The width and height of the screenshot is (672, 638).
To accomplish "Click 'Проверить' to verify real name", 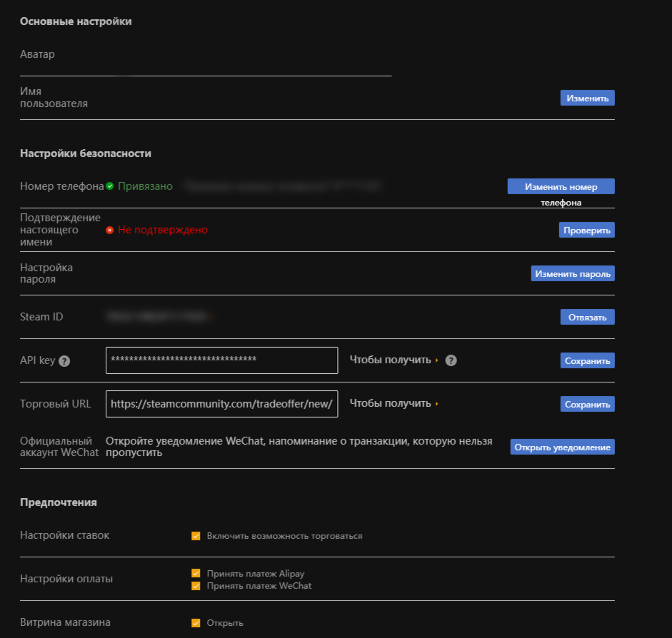I will (587, 231).
